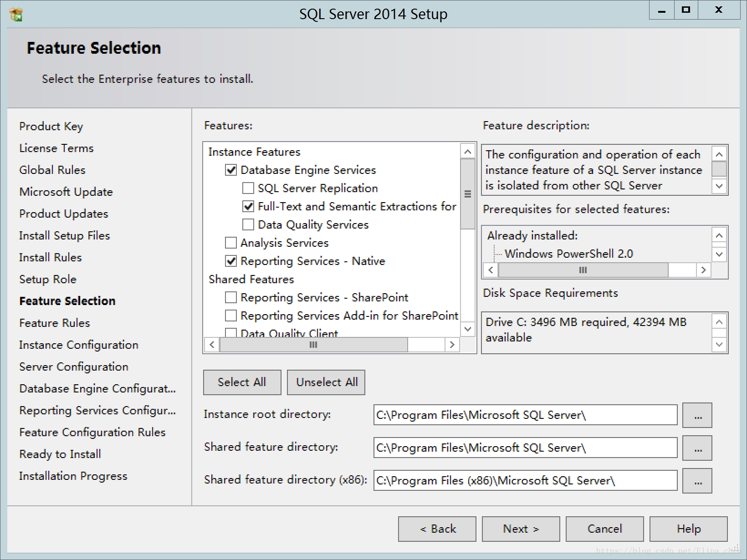This screenshot has height=560, width=747.
Task: Click Instance Features group header
Action: click(x=255, y=152)
